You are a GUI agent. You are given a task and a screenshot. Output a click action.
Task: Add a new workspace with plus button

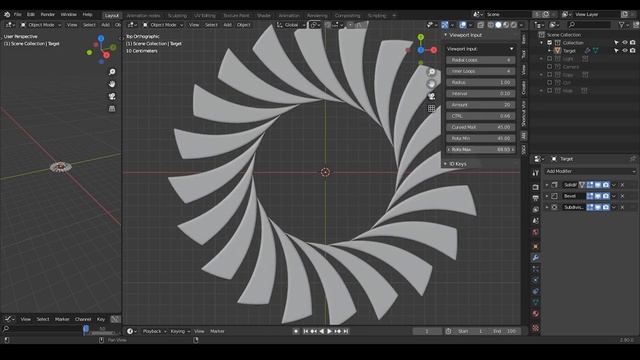tap(394, 16)
